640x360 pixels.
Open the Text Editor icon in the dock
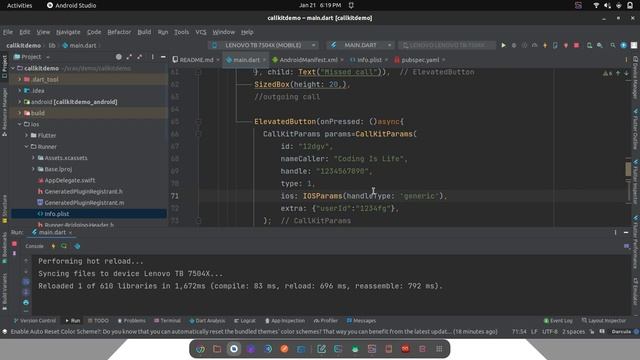coord(322,349)
